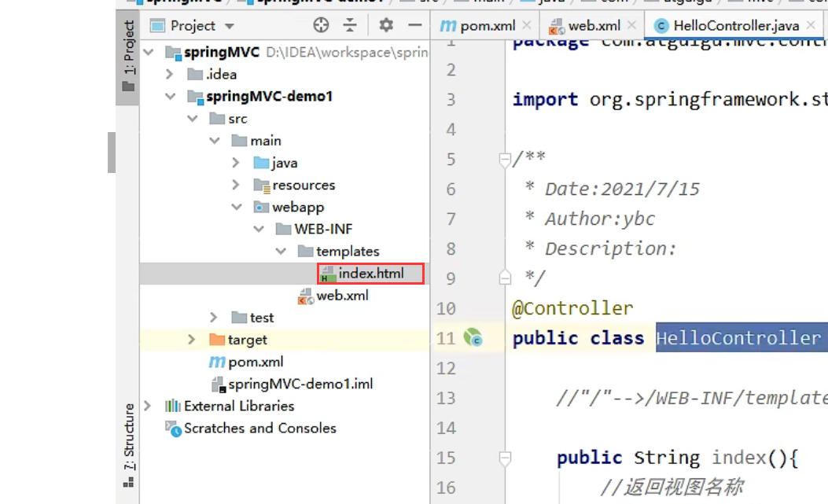Hide the Project panel with minus icon
Viewport: 828px width, 504px height.
pos(415,25)
